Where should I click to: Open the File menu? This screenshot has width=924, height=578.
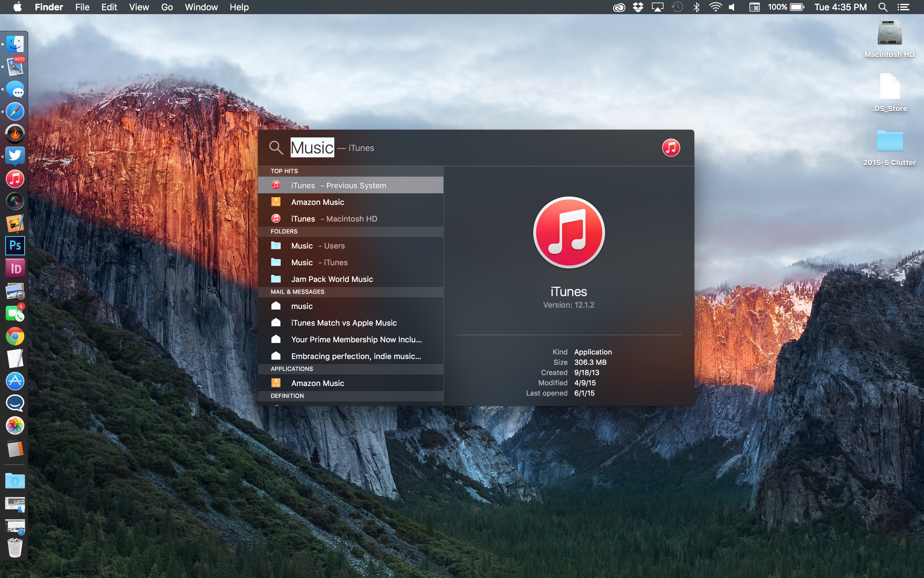click(x=82, y=7)
